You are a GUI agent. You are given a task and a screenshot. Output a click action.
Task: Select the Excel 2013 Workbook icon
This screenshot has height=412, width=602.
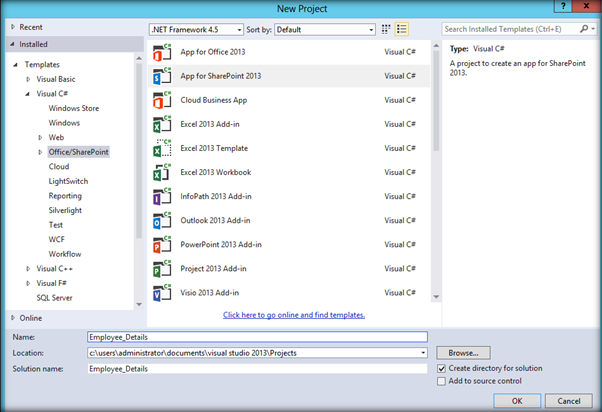coord(162,172)
